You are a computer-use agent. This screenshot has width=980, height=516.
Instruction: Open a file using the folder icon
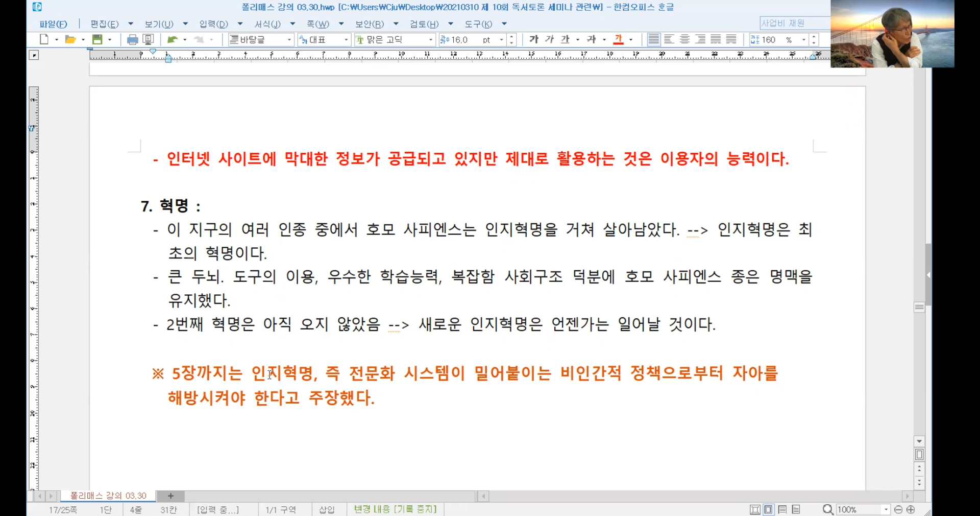tap(70, 39)
